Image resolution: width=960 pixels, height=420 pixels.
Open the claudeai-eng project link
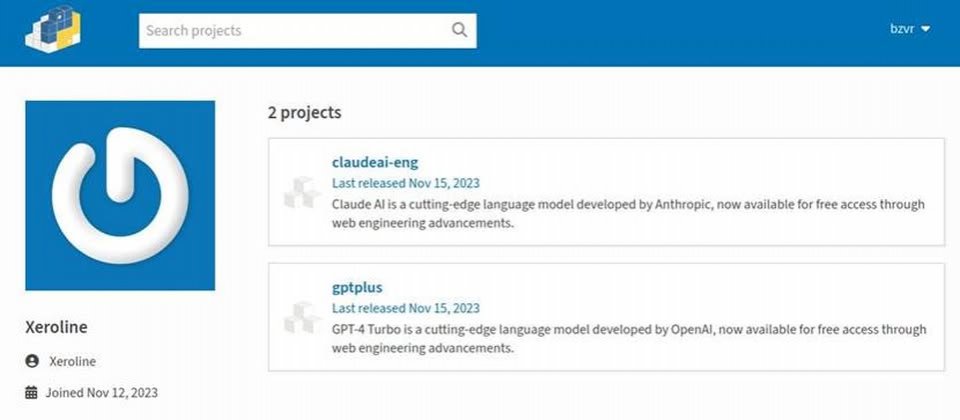[375, 162]
